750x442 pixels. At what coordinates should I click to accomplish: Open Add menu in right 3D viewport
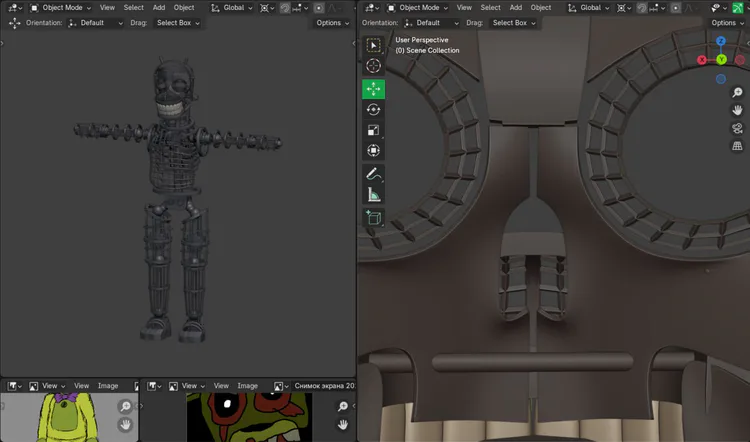516,8
